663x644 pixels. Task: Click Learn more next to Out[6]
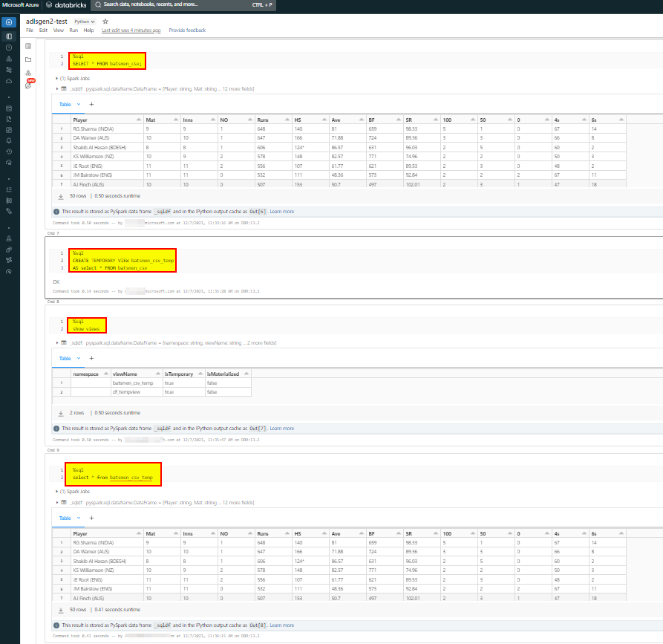click(282, 212)
